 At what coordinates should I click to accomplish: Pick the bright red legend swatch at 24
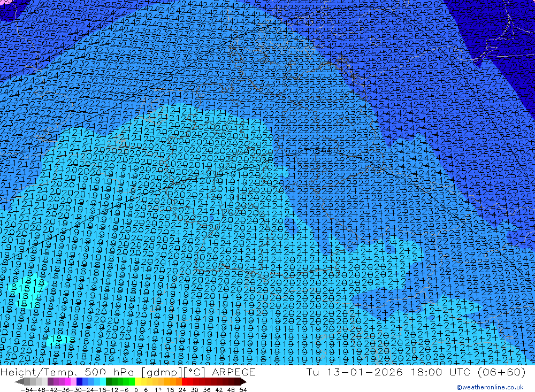click(185, 381)
